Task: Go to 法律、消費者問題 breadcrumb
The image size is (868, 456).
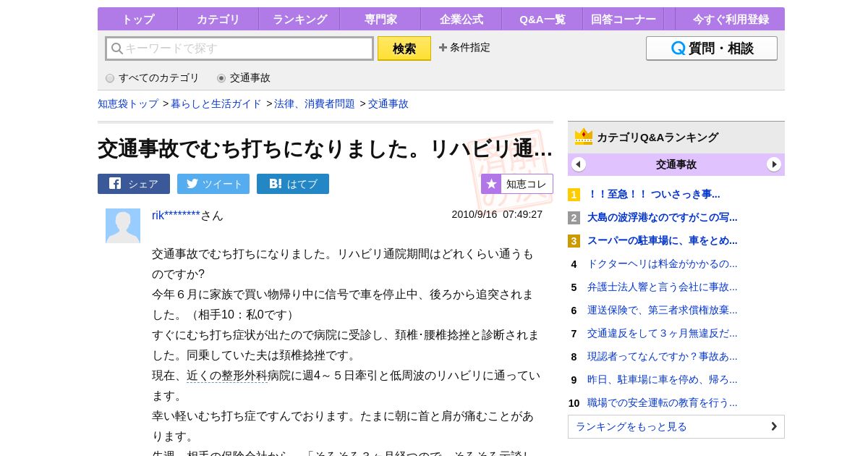Action: (315, 104)
